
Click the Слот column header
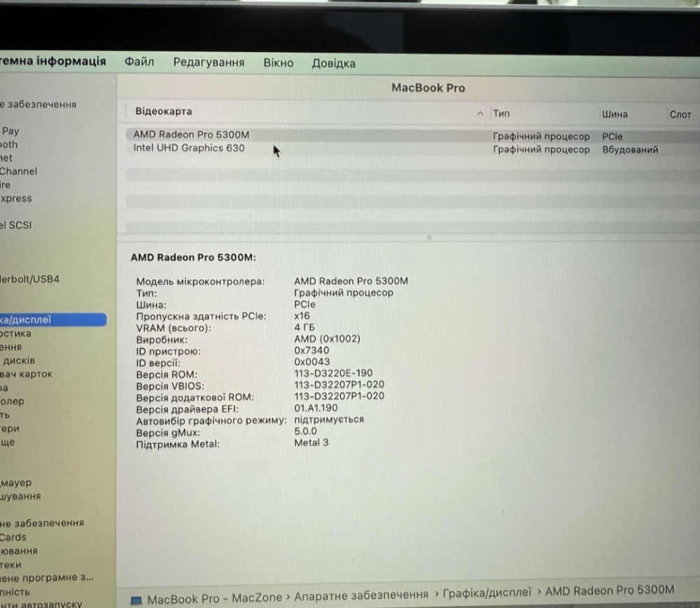[x=680, y=113]
